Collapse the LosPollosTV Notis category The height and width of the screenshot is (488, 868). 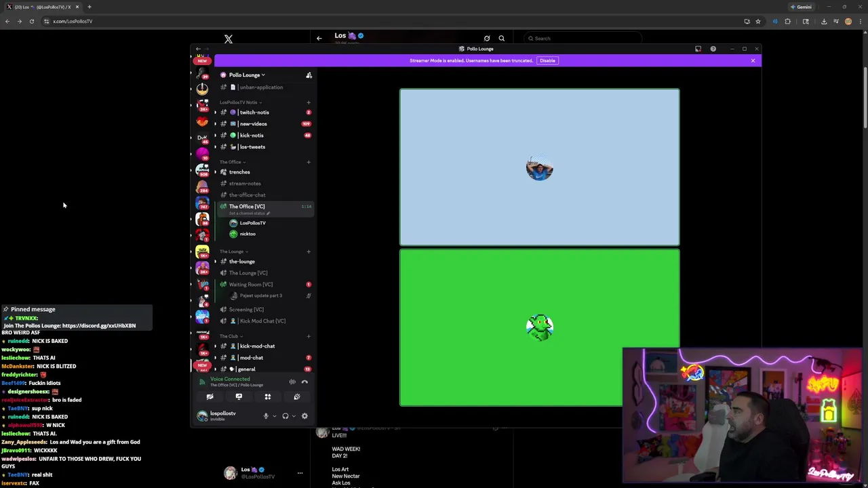click(x=241, y=102)
